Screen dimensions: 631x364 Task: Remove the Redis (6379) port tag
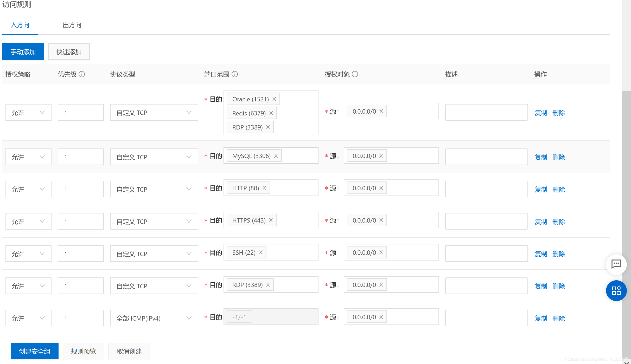(x=271, y=113)
